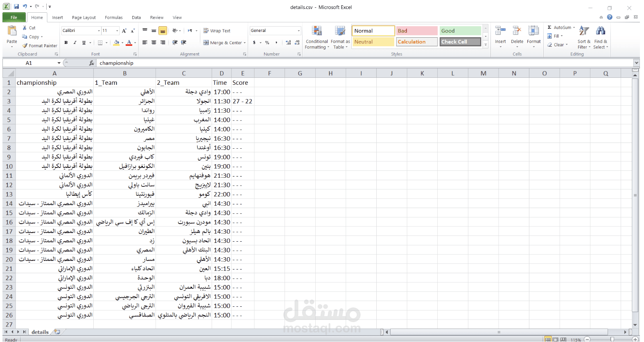The image size is (644, 342).
Task: Middle align cell contents
Action: click(x=154, y=31)
